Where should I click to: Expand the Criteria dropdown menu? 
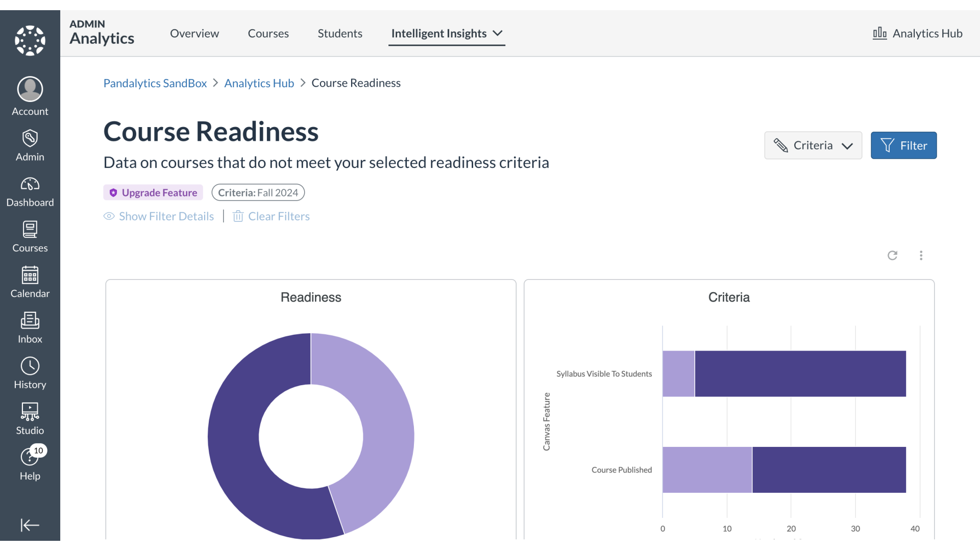click(x=813, y=145)
